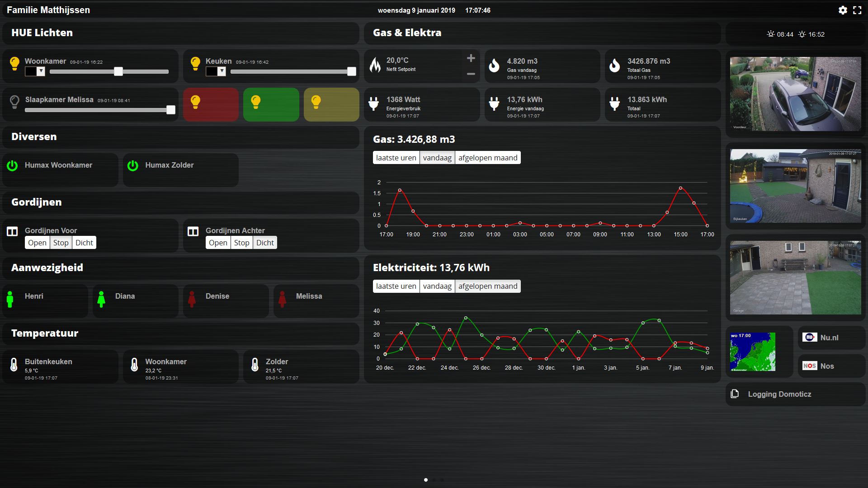Increase Nefit setpoint with plus

471,58
